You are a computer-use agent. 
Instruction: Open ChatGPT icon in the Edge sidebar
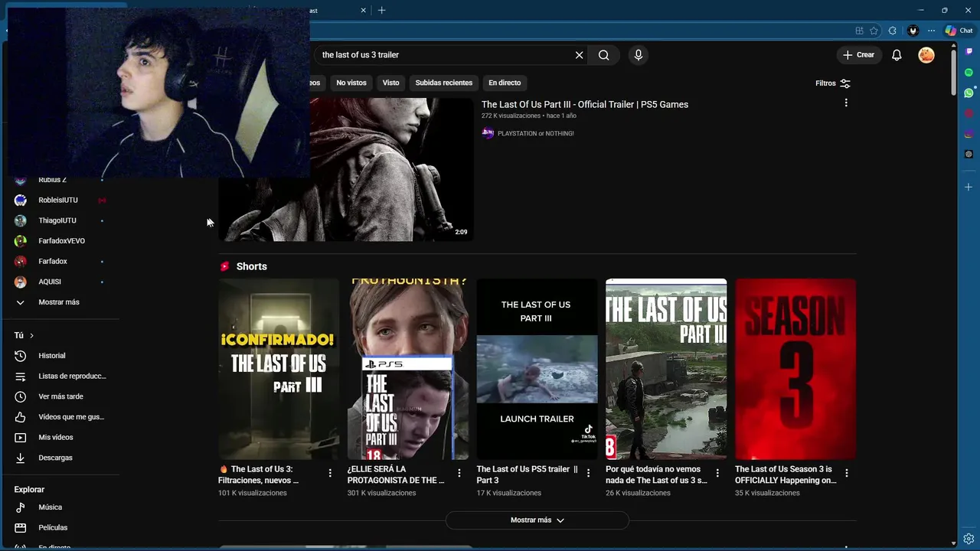point(969,155)
